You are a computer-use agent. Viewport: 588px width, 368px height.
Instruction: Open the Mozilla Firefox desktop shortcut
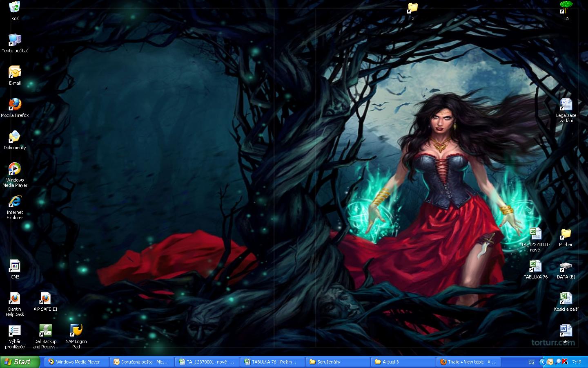click(15, 105)
